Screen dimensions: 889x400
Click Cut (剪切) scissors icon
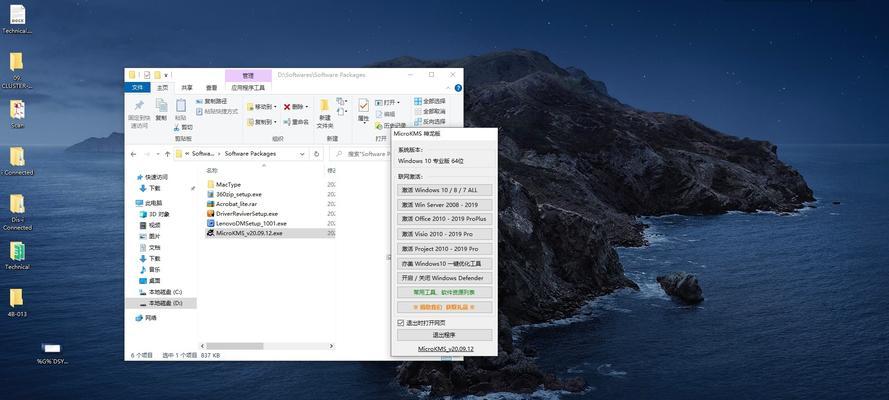tap(183, 127)
